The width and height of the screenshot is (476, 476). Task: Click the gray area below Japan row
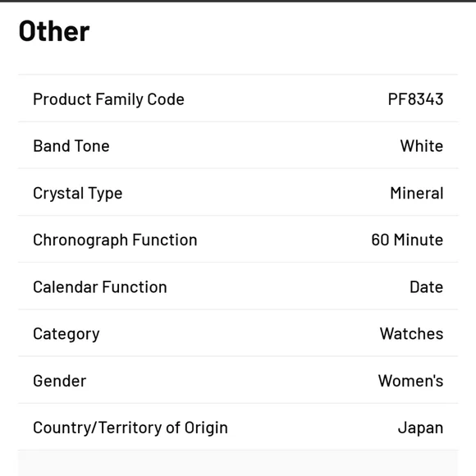[238, 463]
